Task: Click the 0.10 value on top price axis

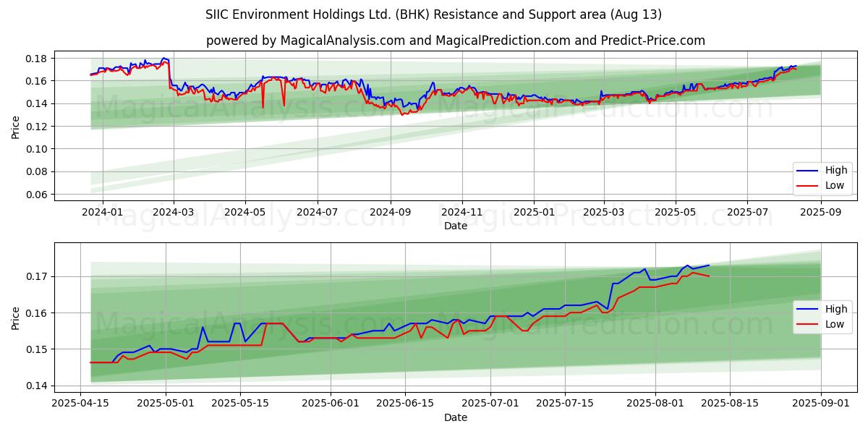Action: click(37, 149)
